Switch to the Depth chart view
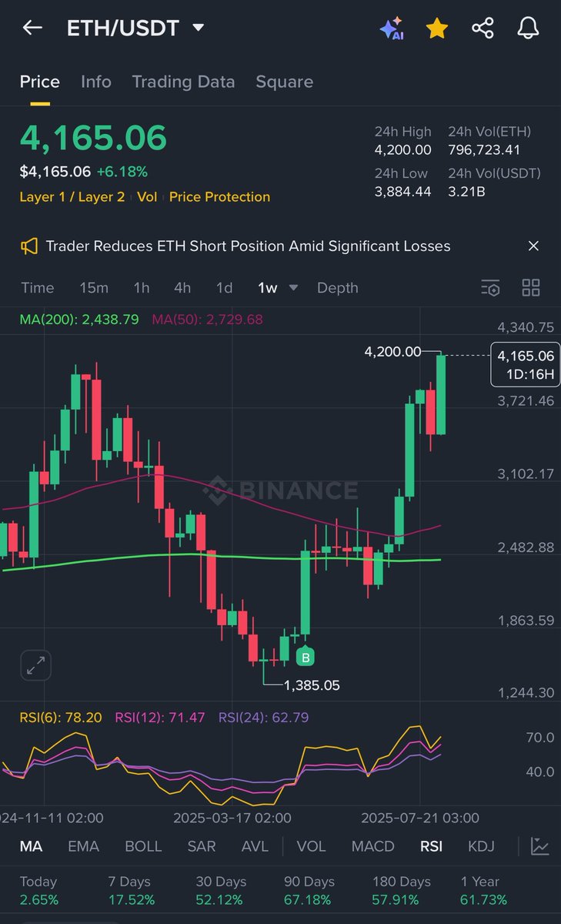The height and width of the screenshot is (924, 561). [338, 288]
